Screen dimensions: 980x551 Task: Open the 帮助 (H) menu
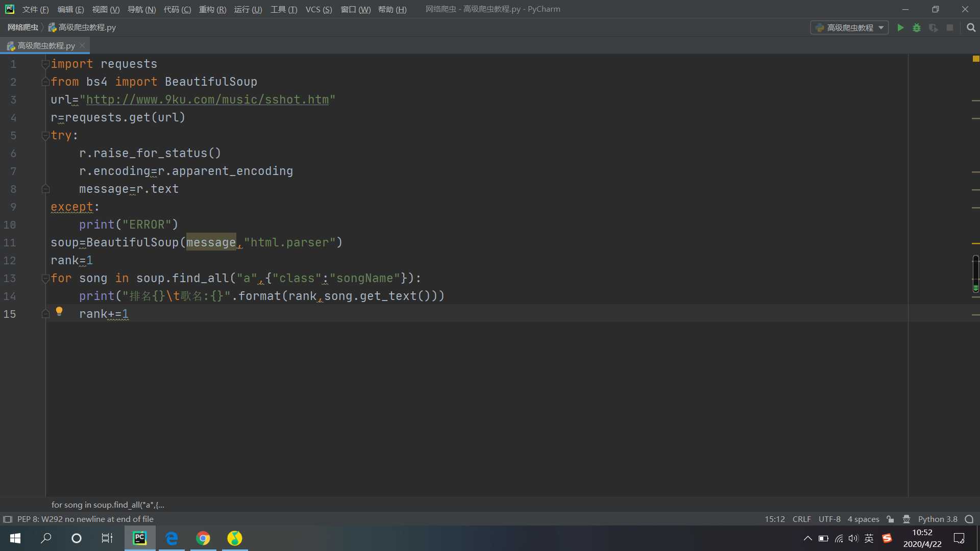[x=392, y=9]
